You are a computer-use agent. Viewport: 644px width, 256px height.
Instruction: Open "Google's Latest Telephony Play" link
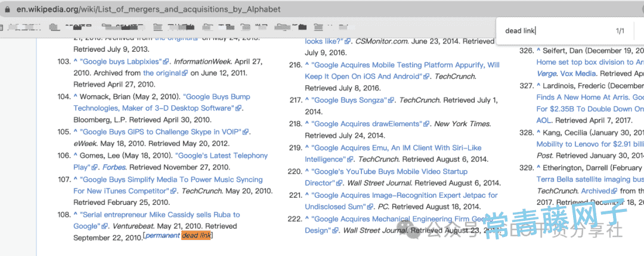click(x=171, y=161)
